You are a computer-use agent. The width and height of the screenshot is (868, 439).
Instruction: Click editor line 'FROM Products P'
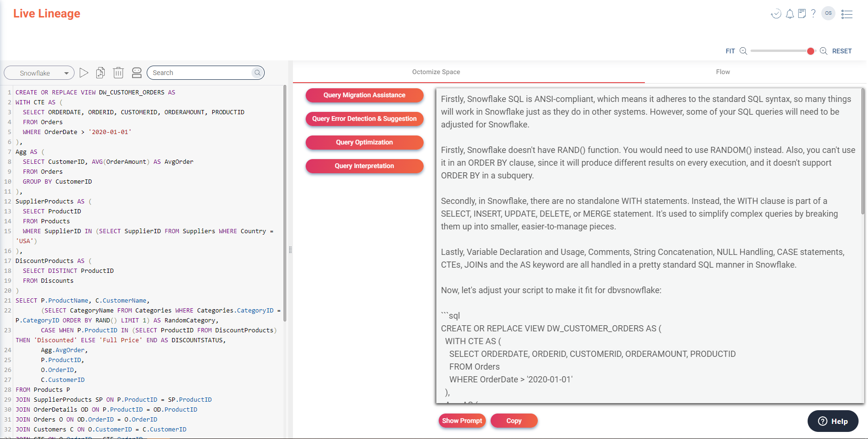42,390
